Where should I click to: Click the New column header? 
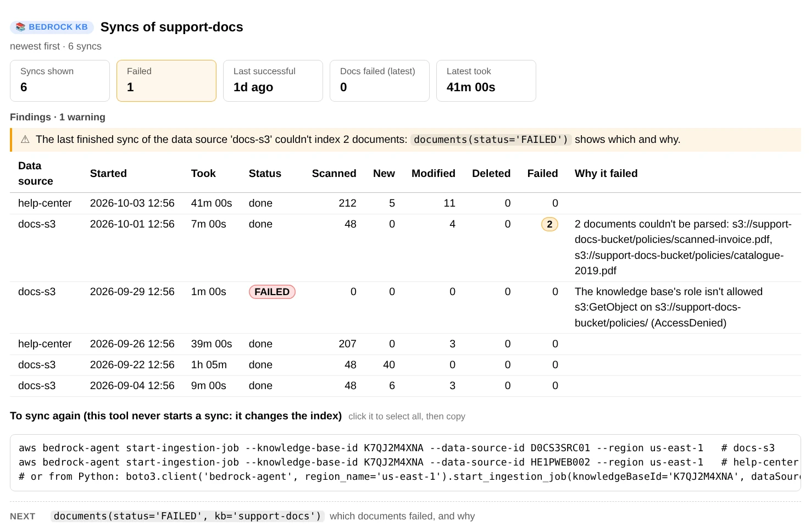[x=384, y=174]
